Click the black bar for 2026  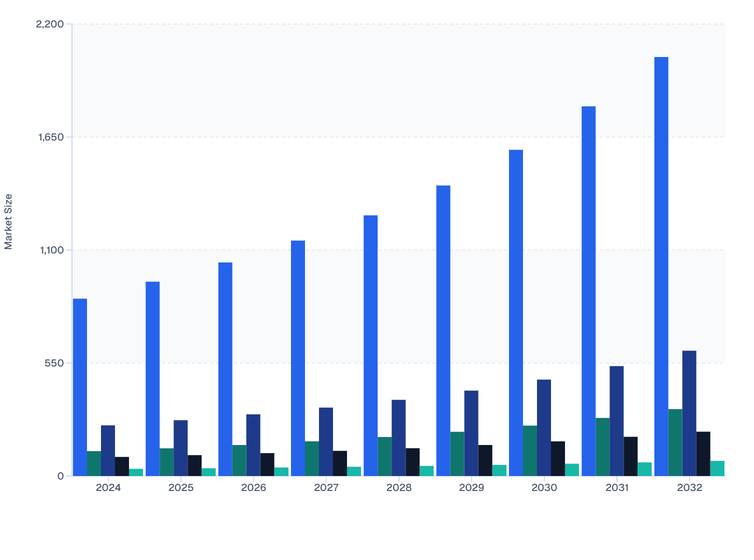tap(267, 464)
